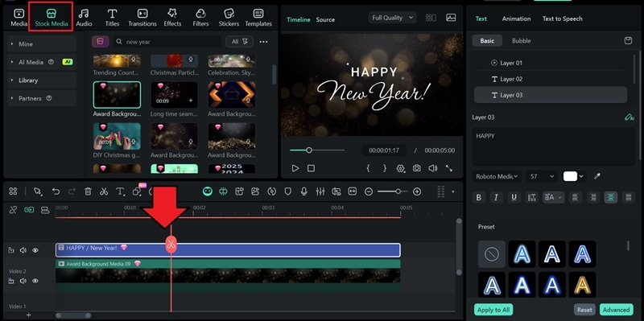Open the Media tab
The height and width of the screenshot is (321, 644).
[19, 18]
